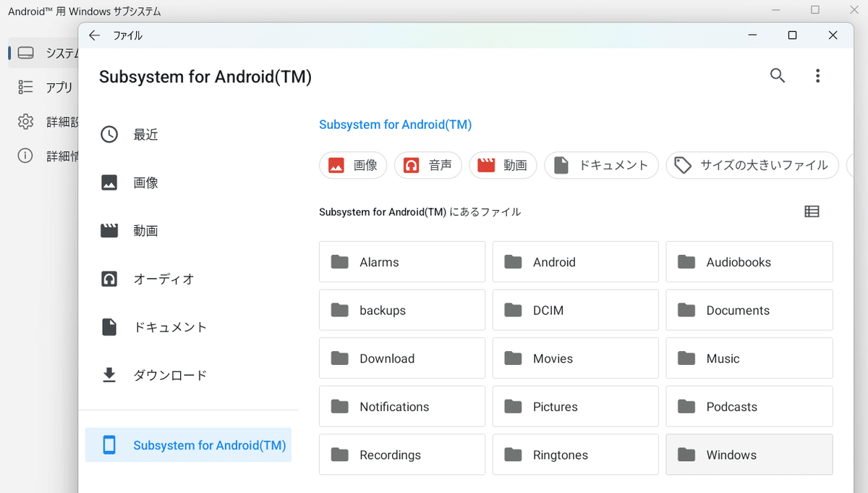Viewport: 868px width, 493px height.
Task: Click the Ringtones folder icon
Action: point(513,455)
